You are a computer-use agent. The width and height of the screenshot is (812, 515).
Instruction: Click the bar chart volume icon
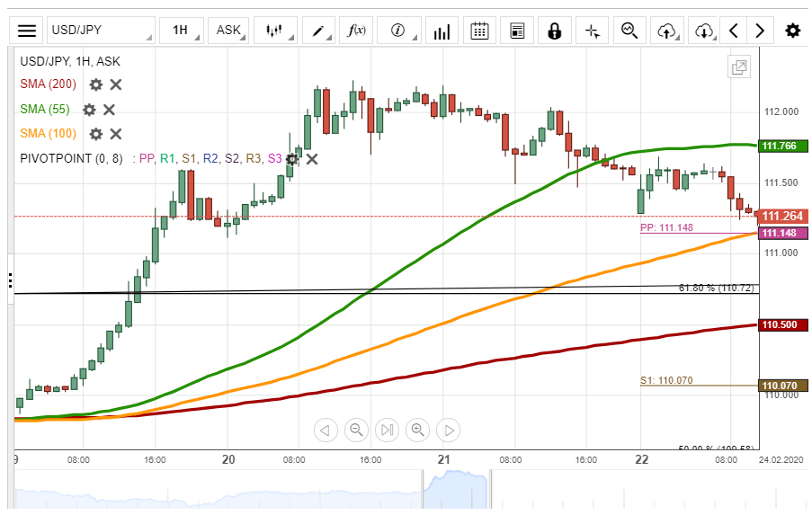tap(442, 31)
